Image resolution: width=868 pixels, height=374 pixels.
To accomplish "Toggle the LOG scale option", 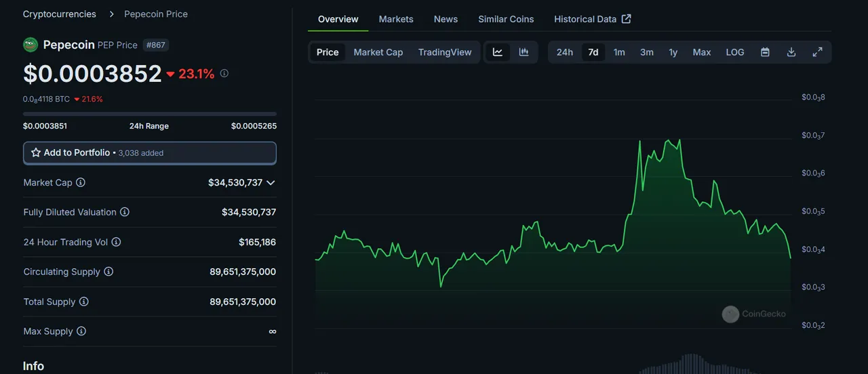I will pyautogui.click(x=735, y=52).
